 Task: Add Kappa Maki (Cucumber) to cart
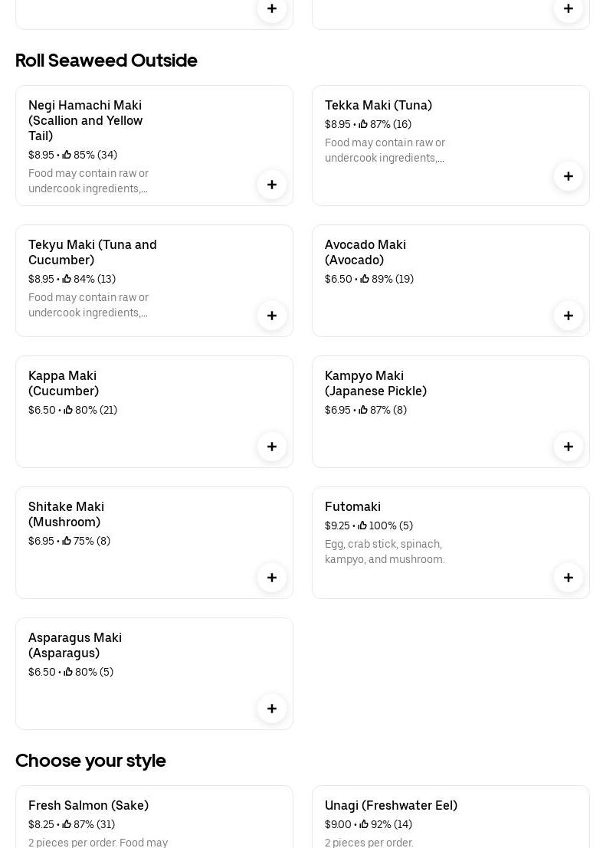point(272,447)
